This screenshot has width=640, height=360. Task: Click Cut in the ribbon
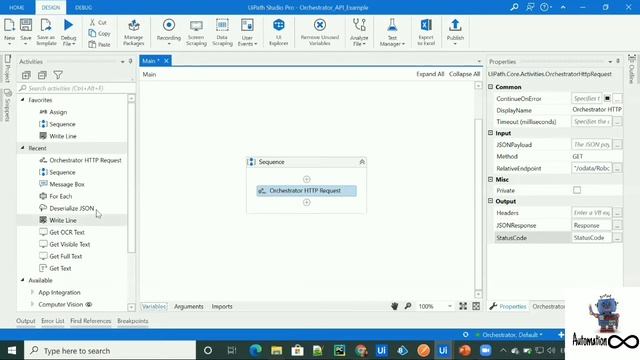click(98, 22)
